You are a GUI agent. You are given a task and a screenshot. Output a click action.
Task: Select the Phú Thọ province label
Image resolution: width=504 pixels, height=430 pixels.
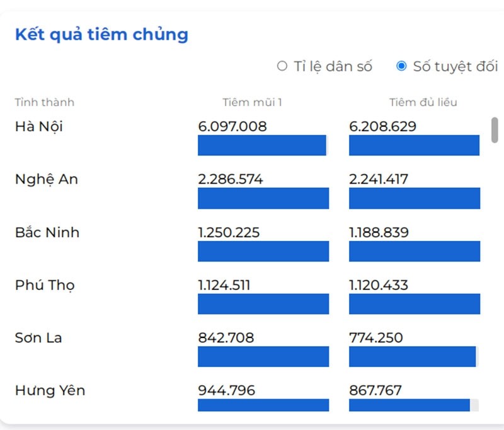coord(45,285)
